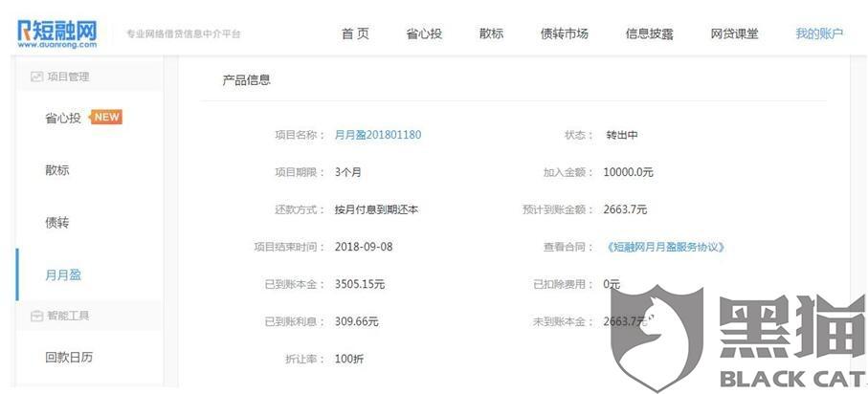Click the 智能工具 sidebar heading

68,316
